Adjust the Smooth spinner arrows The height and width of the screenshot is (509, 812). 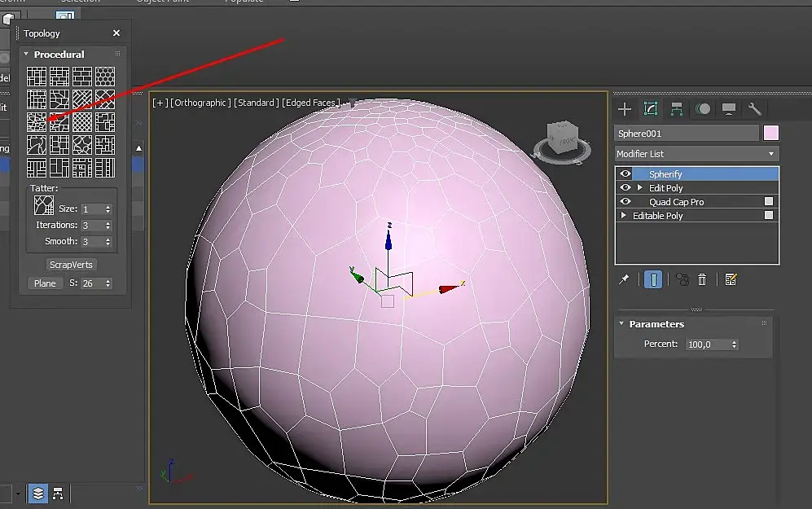pos(108,242)
